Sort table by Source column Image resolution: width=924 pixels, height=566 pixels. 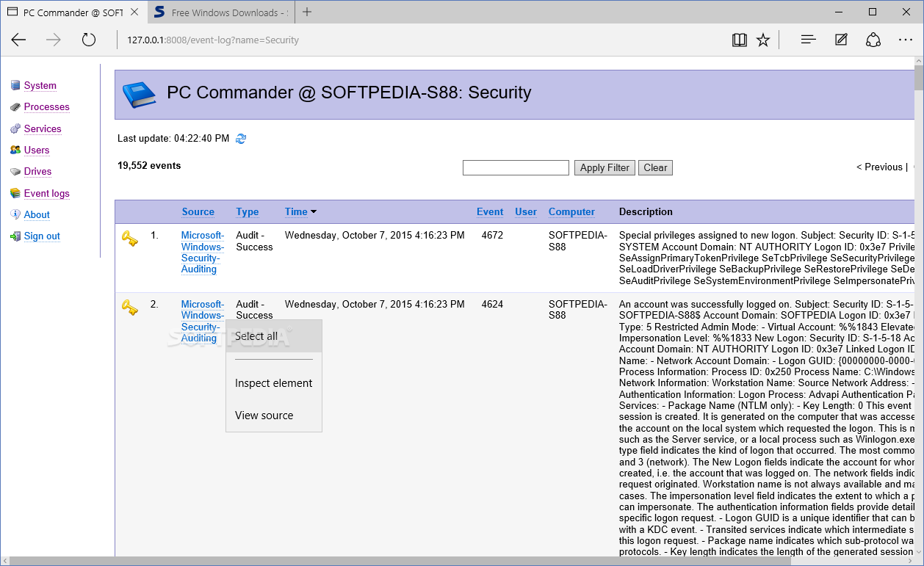point(198,212)
